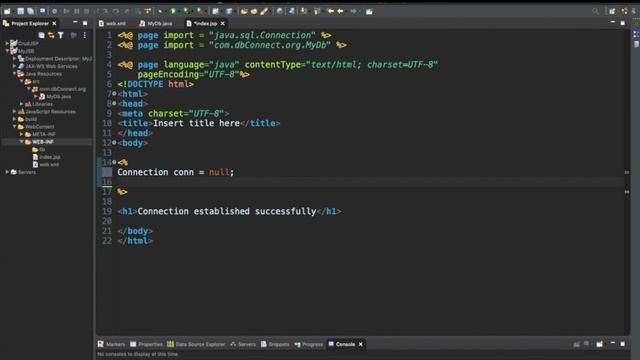640x360 pixels.
Task: Close the Project Explorer tab
Action: (54, 24)
